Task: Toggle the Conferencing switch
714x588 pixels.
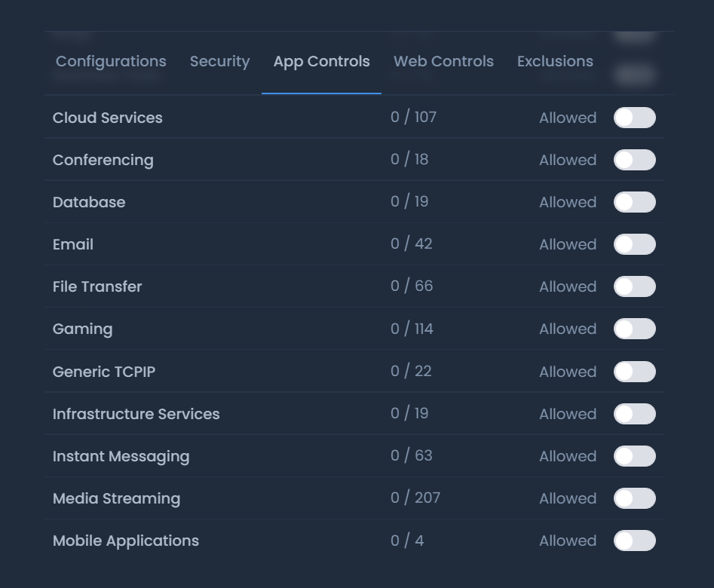Action: (x=634, y=160)
